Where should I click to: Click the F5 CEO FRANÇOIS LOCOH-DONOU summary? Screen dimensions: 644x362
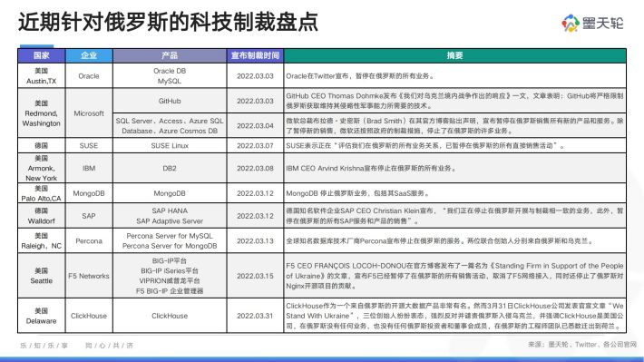(x=454, y=276)
